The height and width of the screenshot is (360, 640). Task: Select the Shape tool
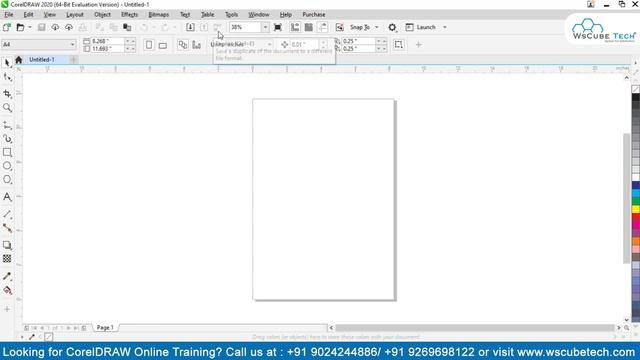click(x=7, y=77)
